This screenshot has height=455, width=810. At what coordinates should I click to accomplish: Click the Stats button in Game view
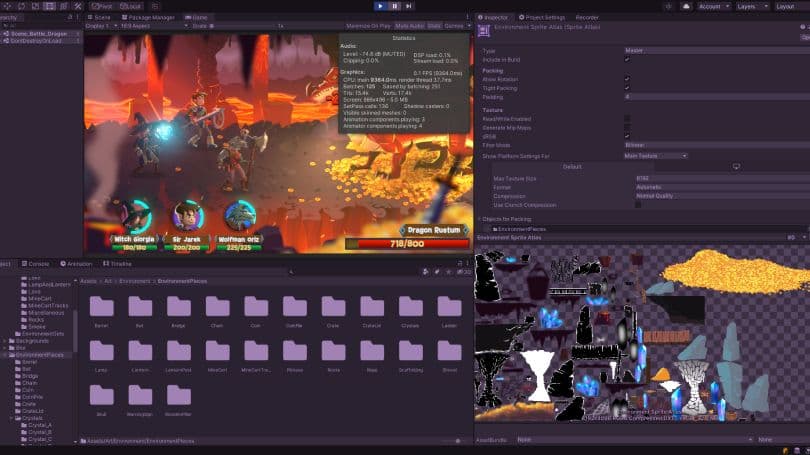tap(434, 26)
